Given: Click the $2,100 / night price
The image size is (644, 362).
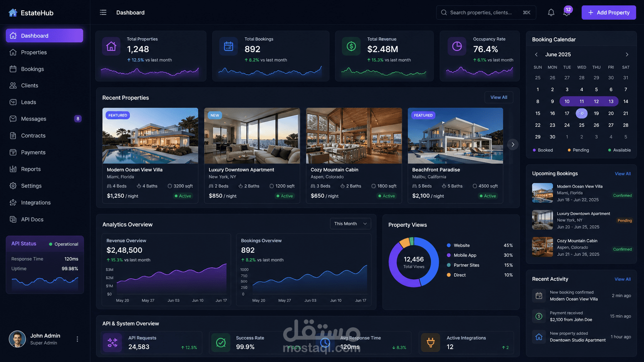Looking at the screenshot, I should [428, 196].
